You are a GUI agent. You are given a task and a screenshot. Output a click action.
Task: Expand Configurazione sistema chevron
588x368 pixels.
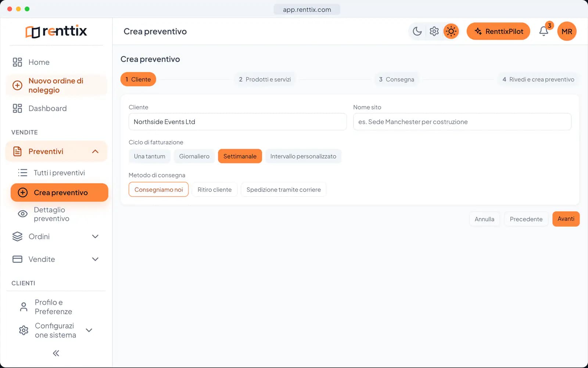click(x=89, y=330)
